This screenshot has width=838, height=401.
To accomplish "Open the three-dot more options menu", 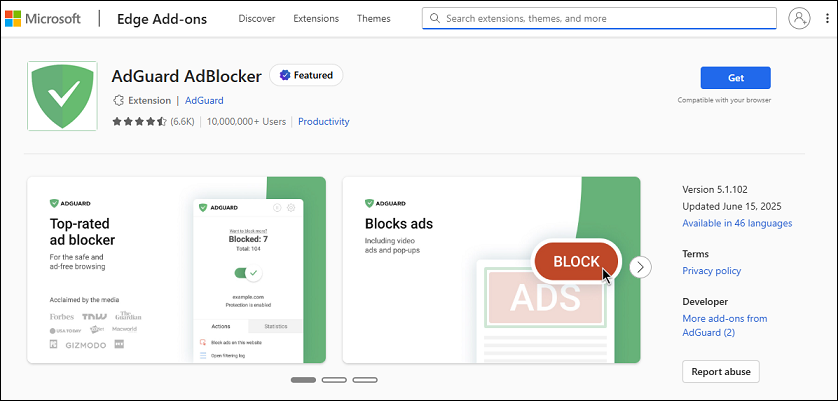I will (x=827, y=18).
